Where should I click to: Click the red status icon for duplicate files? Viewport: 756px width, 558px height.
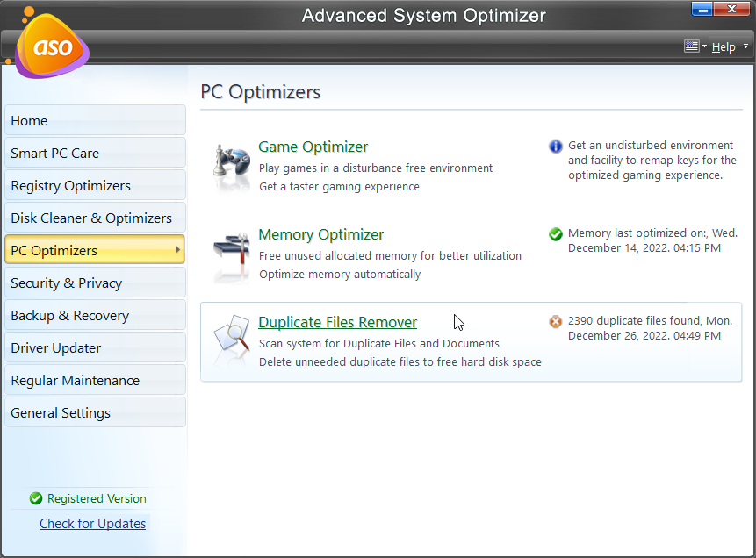point(555,321)
